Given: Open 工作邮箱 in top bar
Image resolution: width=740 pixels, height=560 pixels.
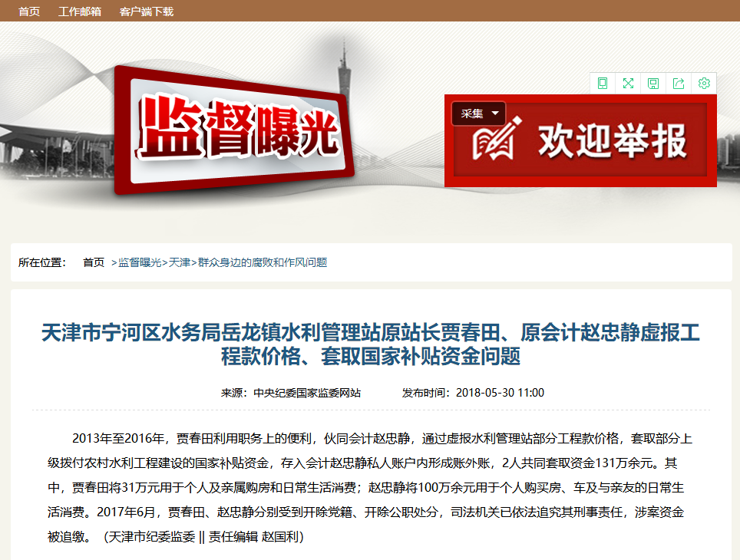Looking at the screenshot, I should 80,12.
